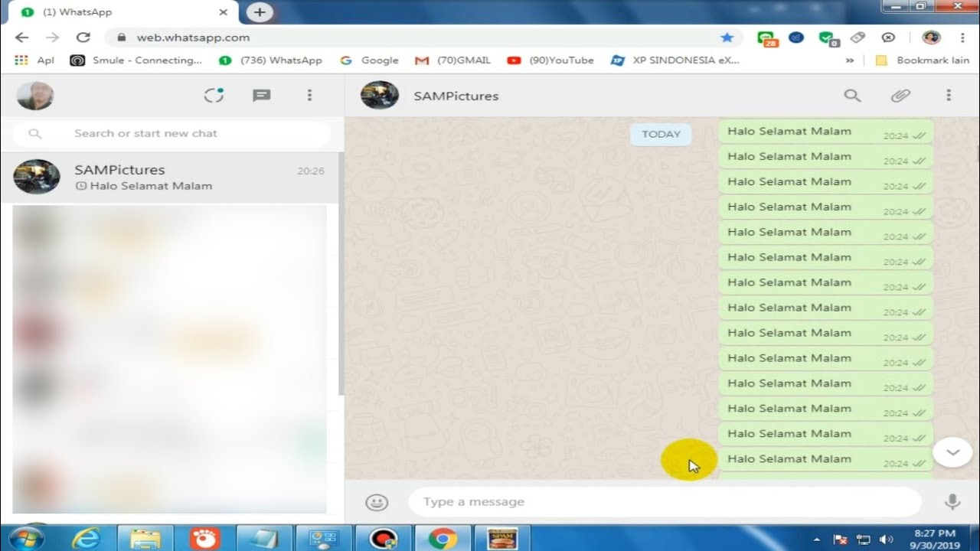980x551 pixels.
Task: Select the (1) WhatsApp tab
Action: tap(122, 12)
